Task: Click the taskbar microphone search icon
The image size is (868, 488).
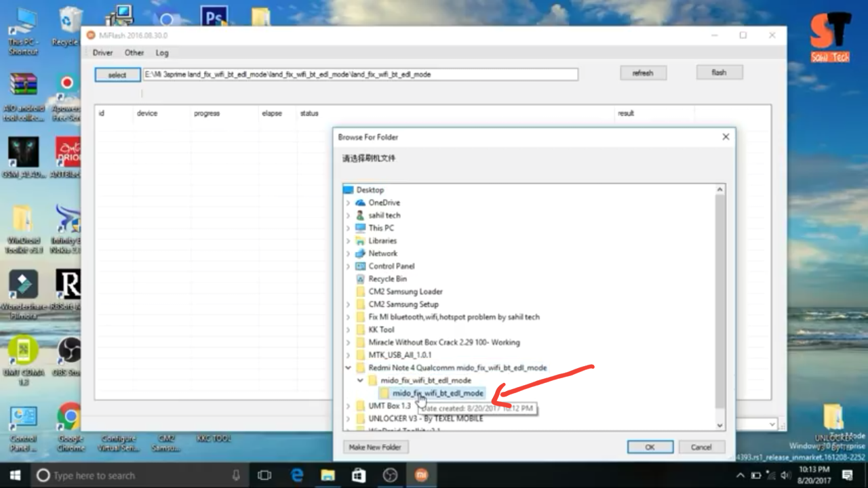Action: (236, 475)
